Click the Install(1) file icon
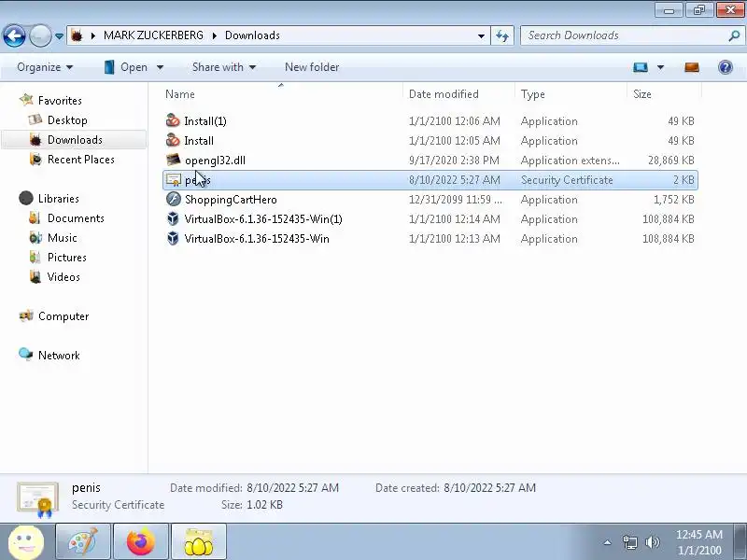The width and height of the screenshot is (747, 560). (x=173, y=120)
